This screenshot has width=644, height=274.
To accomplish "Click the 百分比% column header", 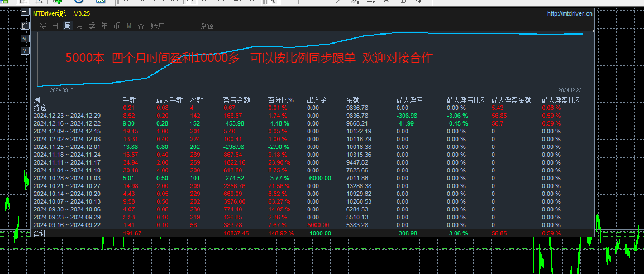I will point(281,100).
